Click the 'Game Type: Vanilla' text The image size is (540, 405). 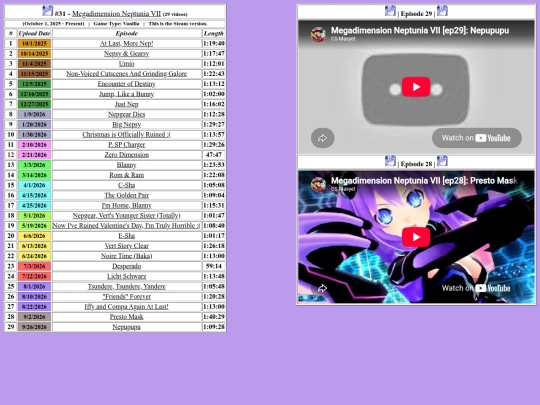[x=116, y=24]
